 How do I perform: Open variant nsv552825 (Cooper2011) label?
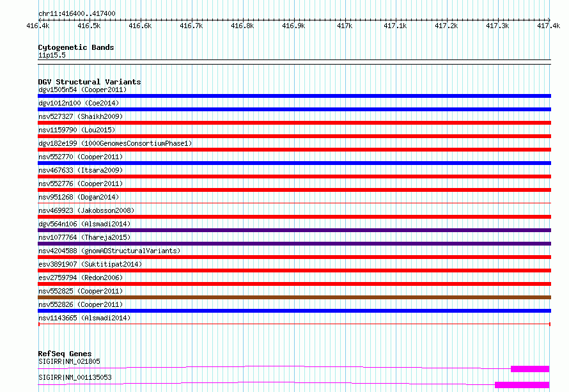point(81,291)
